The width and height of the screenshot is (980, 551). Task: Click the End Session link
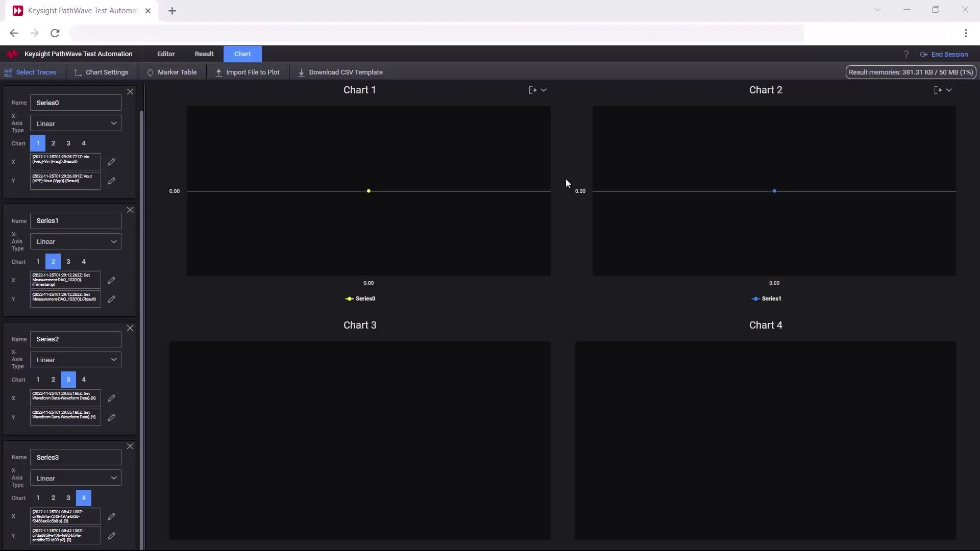pyautogui.click(x=944, y=54)
